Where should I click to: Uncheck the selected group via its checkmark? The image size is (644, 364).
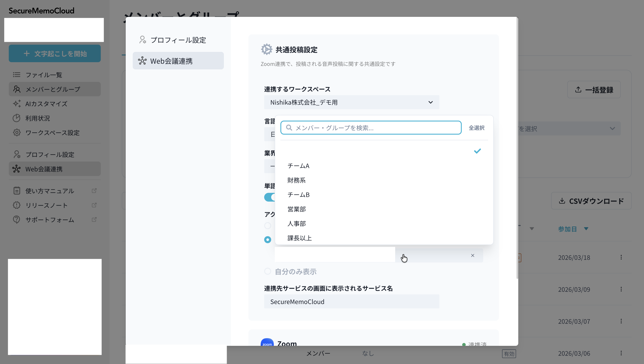click(477, 151)
